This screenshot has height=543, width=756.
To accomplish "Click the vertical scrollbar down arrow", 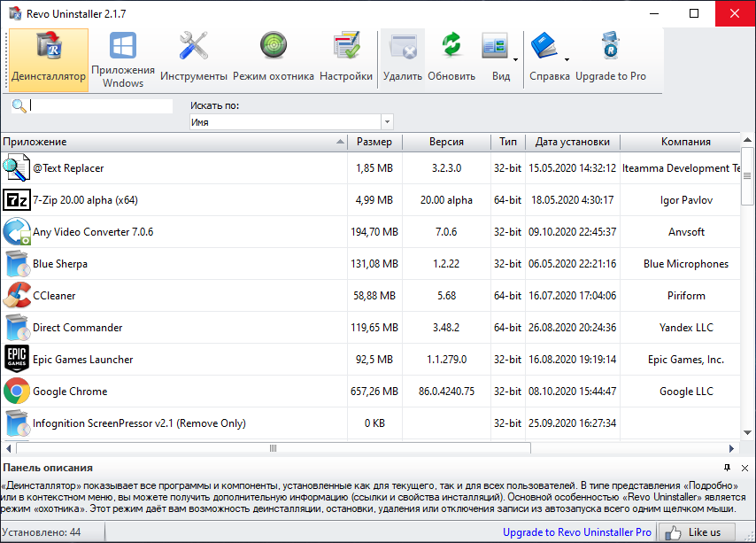I will [747, 432].
